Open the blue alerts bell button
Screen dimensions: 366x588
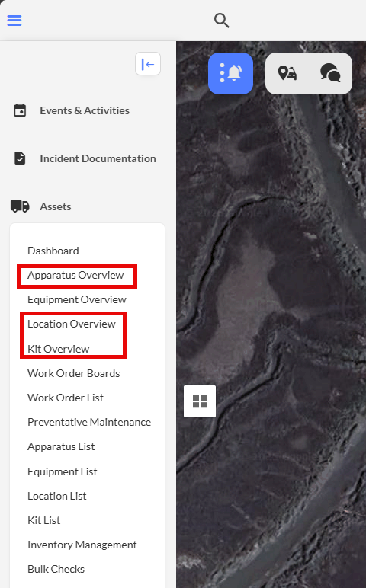tap(230, 73)
